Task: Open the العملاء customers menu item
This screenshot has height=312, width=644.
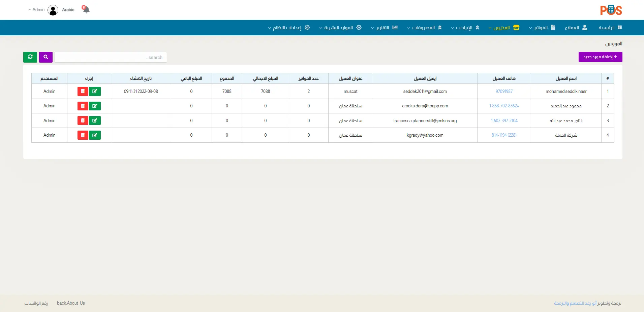Action: coord(576,28)
